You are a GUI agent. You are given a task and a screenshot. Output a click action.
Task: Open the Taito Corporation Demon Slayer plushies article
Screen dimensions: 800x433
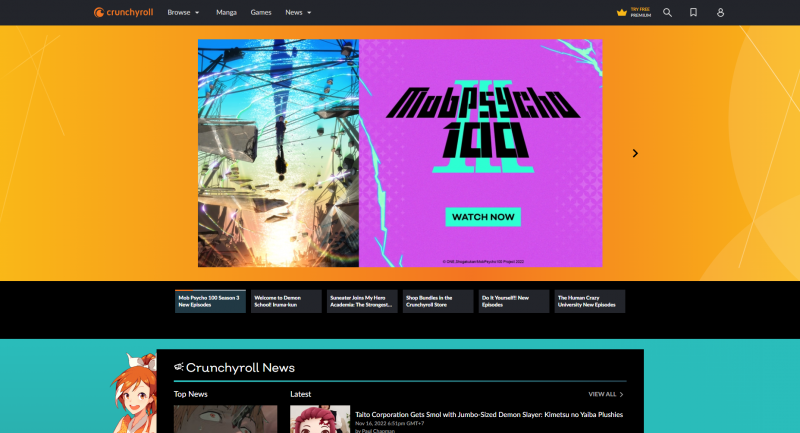pyautogui.click(x=489, y=415)
